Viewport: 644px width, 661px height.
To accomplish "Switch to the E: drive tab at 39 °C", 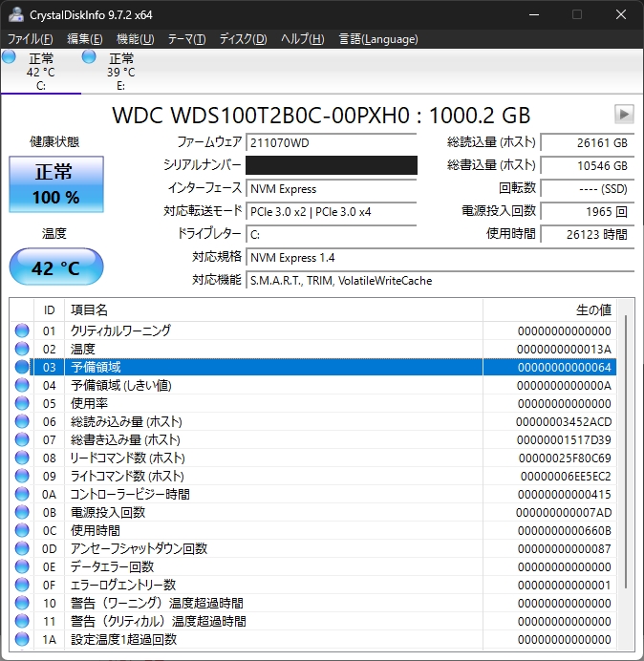I will pos(121,72).
